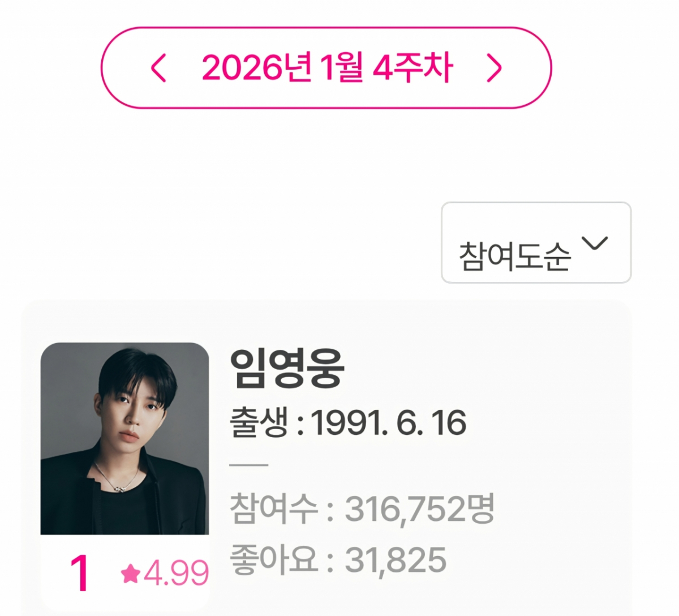This screenshot has height=616, width=679.
Task: Click the chevron arrow beside 참여도순
Action: 595,243
